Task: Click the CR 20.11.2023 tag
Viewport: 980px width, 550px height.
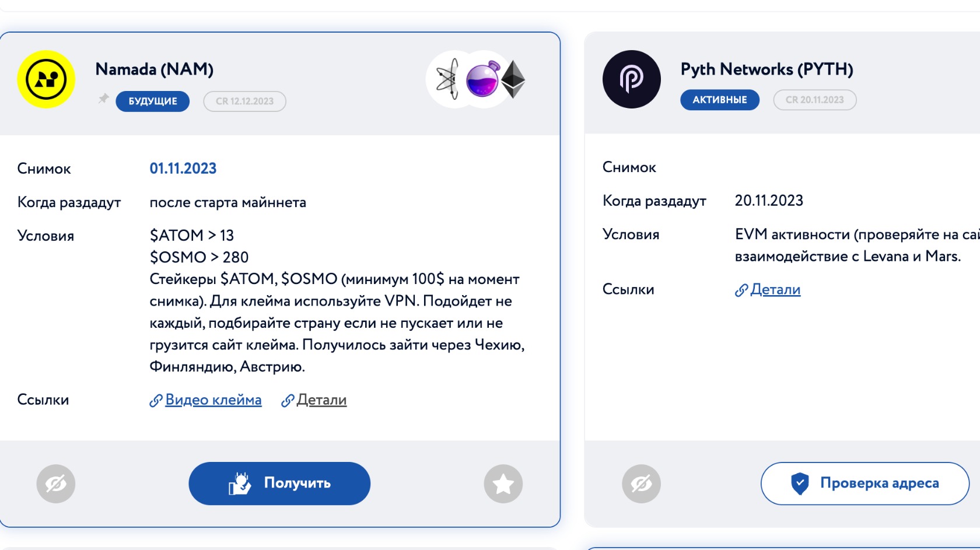Action: click(815, 100)
